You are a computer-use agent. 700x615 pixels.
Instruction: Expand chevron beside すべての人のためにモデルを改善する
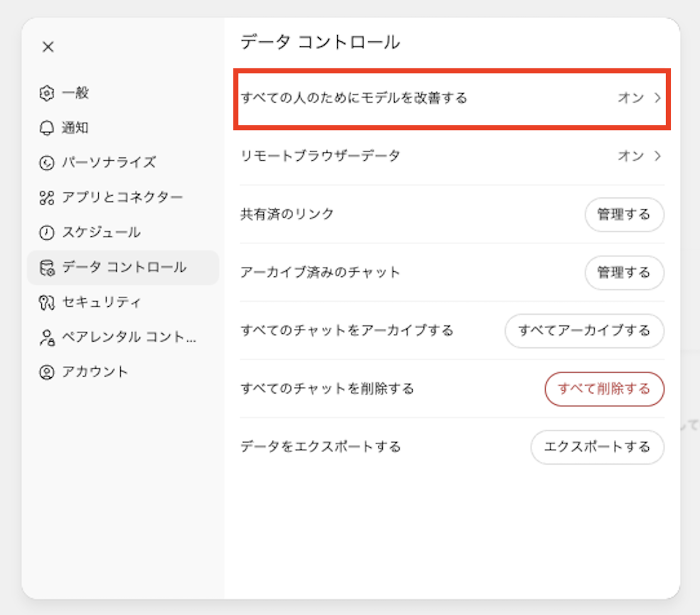point(657,98)
